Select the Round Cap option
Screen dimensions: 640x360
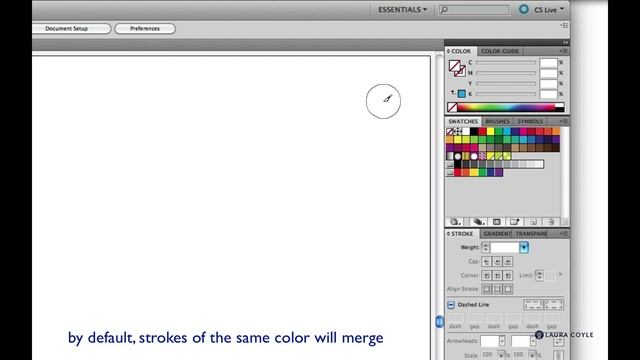(x=497, y=262)
